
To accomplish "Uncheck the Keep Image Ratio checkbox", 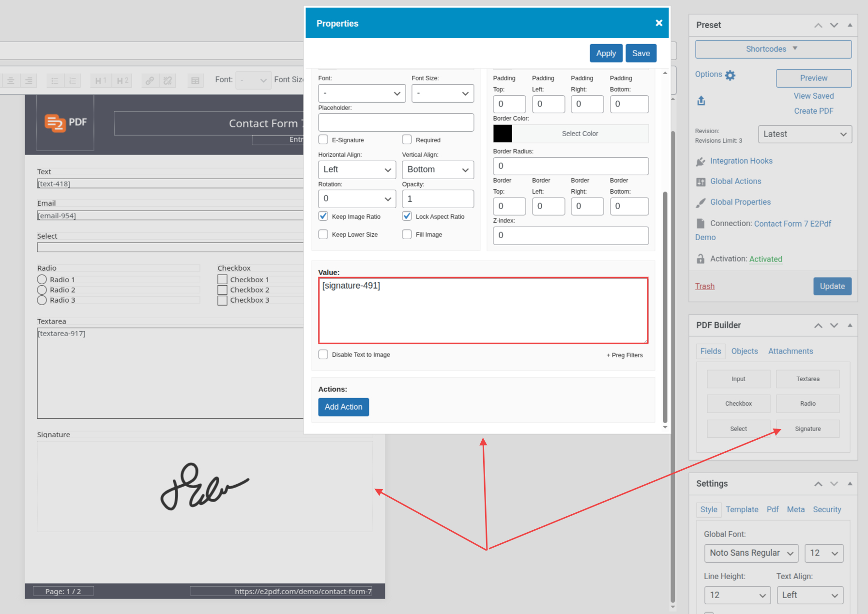I will point(323,216).
